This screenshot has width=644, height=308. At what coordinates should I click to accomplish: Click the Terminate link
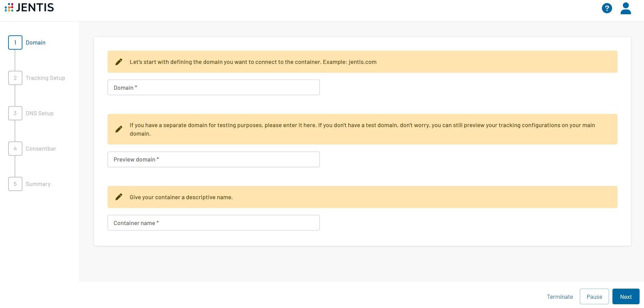560,297
